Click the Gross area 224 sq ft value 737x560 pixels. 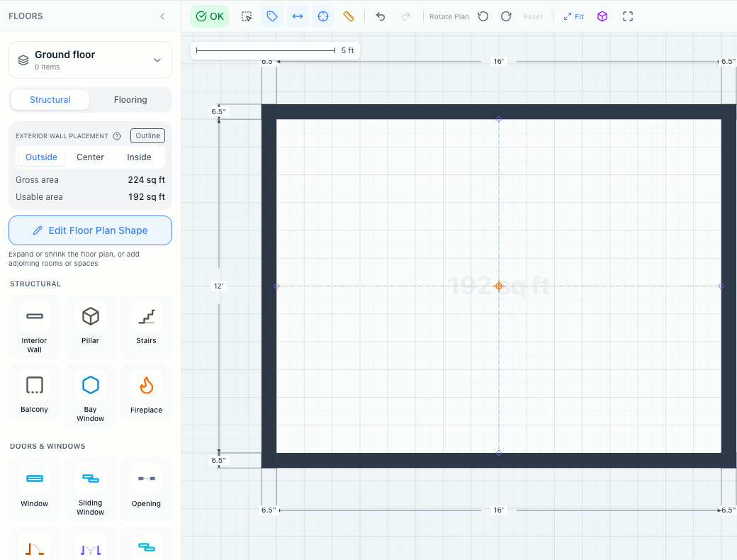pyautogui.click(x=146, y=179)
